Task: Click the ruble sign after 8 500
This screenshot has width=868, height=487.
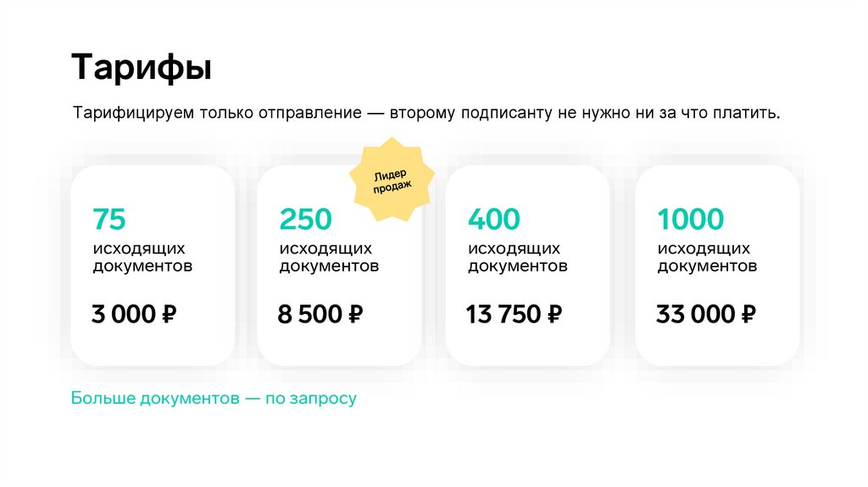Action: point(354,315)
